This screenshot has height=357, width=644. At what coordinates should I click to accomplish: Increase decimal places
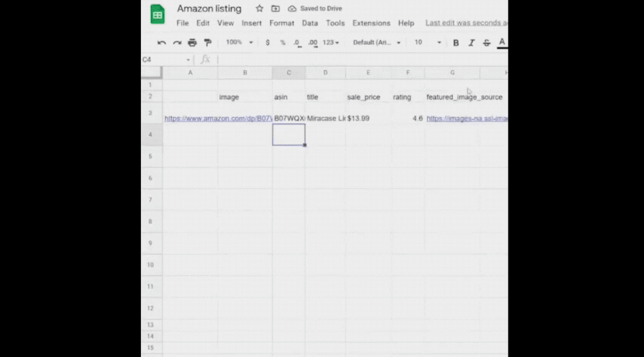tap(313, 43)
